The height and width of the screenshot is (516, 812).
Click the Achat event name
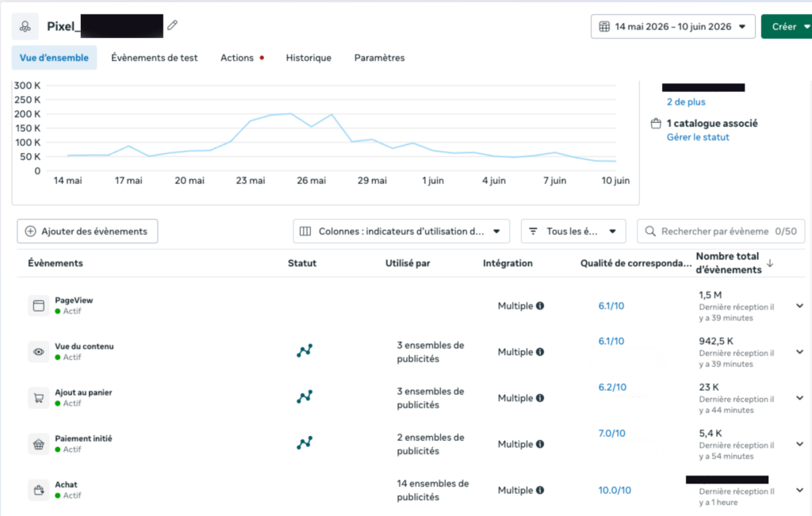pos(67,484)
